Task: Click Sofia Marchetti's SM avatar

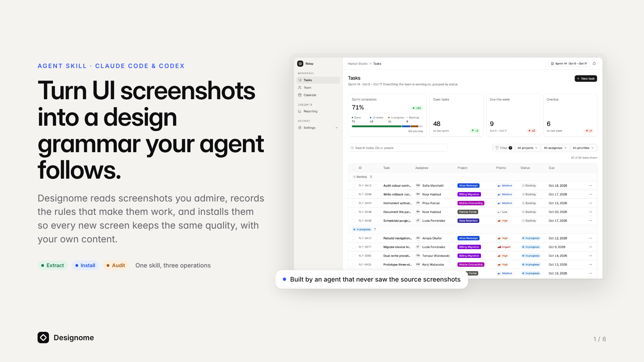Action: pyautogui.click(x=418, y=186)
